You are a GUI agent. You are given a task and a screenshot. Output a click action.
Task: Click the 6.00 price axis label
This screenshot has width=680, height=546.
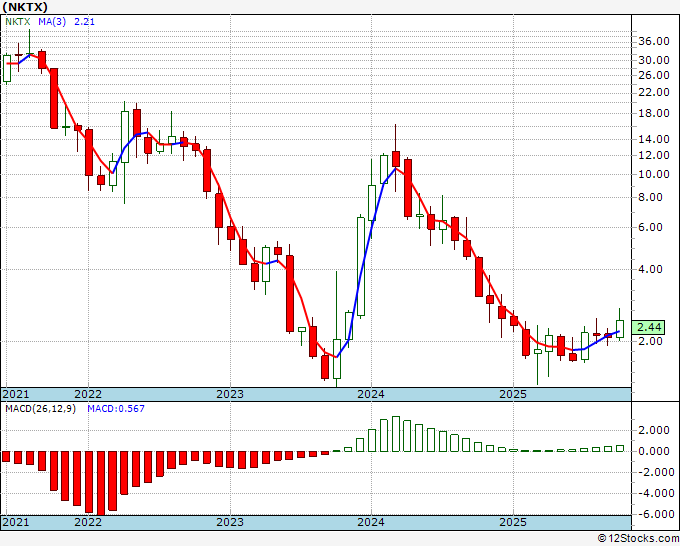[x=651, y=228]
